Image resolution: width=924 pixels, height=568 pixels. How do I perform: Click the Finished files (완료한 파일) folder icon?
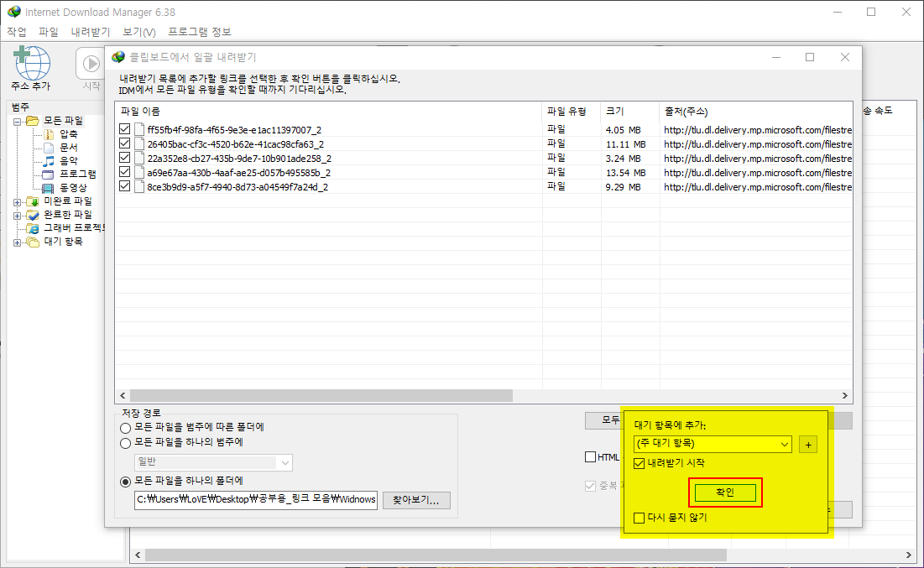pos(33,215)
